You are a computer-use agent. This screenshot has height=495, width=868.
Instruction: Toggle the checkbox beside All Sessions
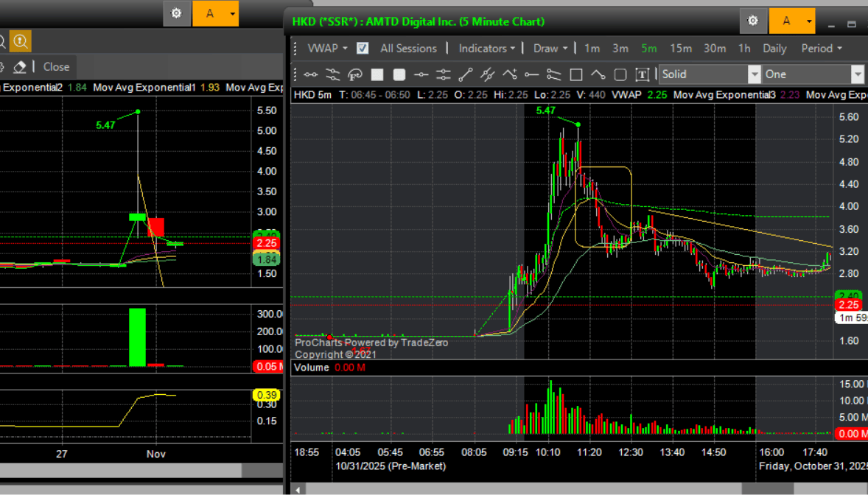pos(363,48)
